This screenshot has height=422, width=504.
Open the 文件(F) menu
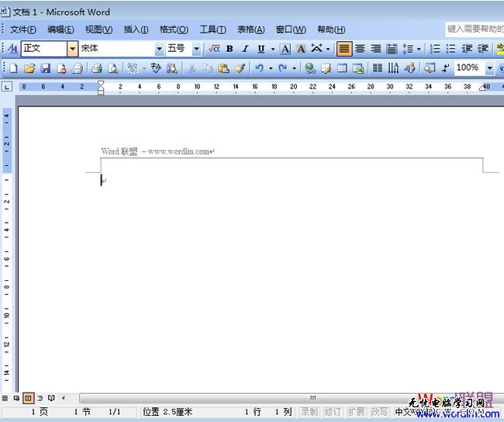point(22,29)
